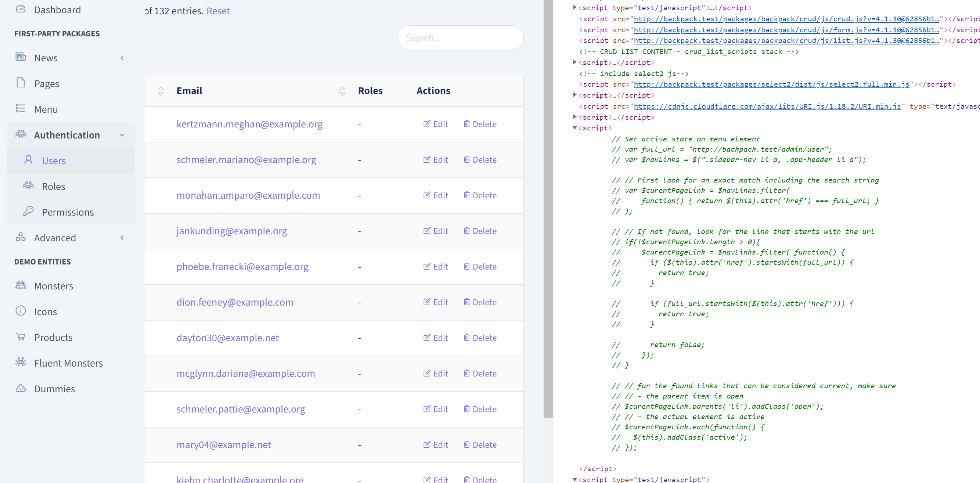The width and height of the screenshot is (980, 483).
Task: Click the Users person icon under Authentication
Action: [29, 160]
